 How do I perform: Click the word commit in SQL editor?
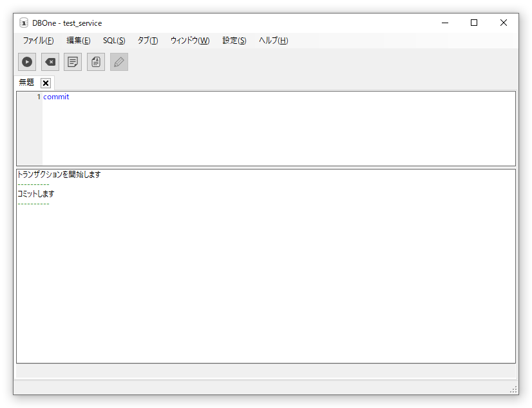point(56,97)
